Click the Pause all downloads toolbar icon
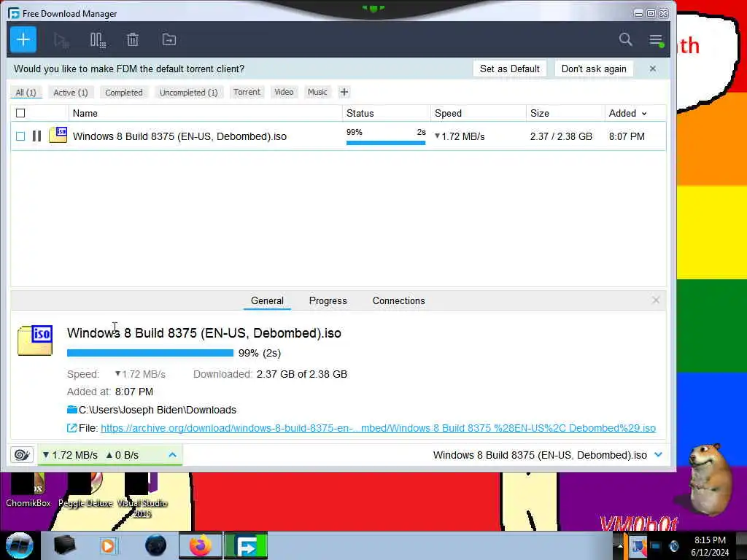 pyautogui.click(x=98, y=40)
